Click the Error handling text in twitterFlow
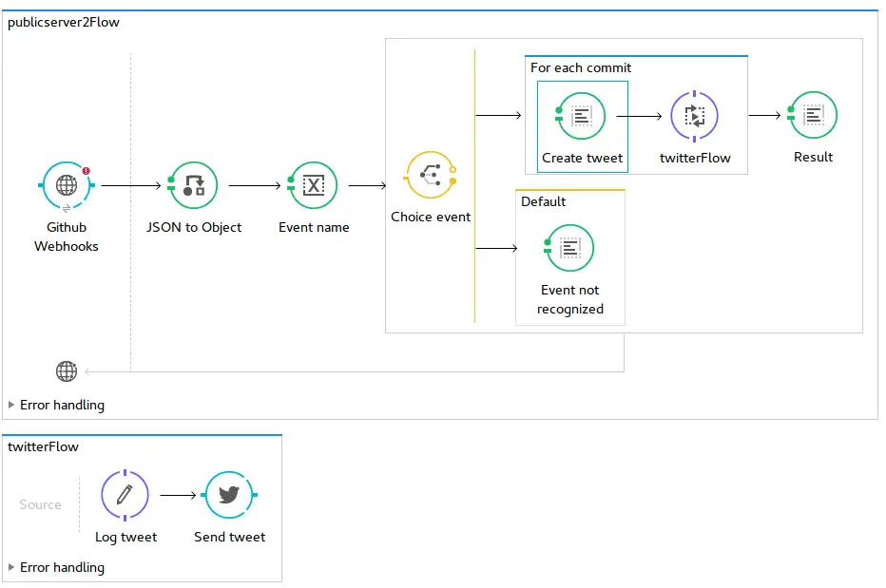This screenshot has height=588, width=886. 62,567
